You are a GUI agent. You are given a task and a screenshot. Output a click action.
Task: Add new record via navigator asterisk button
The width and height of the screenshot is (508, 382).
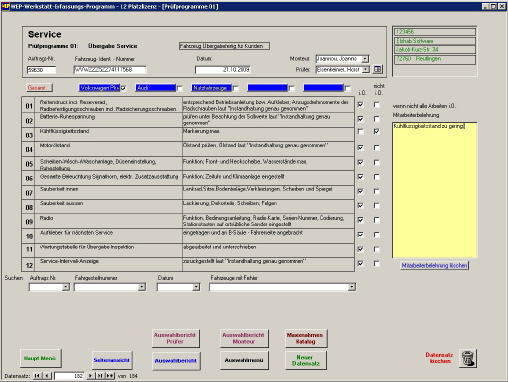110,376
